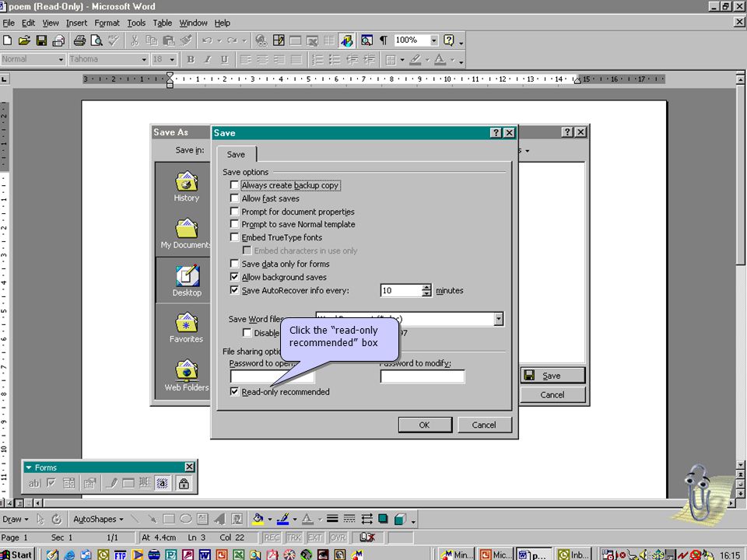
Task: Enable Save data only for forms
Action: [x=234, y=264]
